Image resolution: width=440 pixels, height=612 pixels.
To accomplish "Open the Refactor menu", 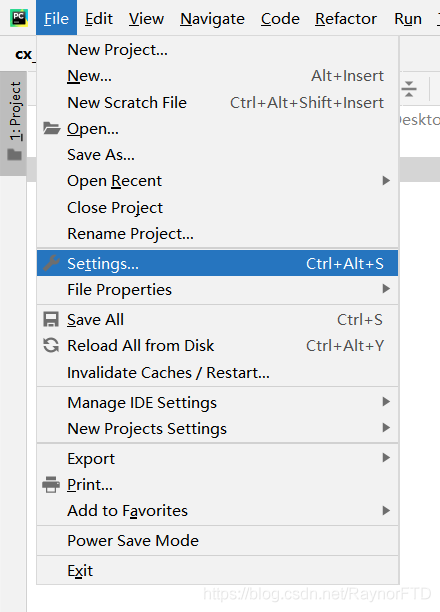I will 346,18.
